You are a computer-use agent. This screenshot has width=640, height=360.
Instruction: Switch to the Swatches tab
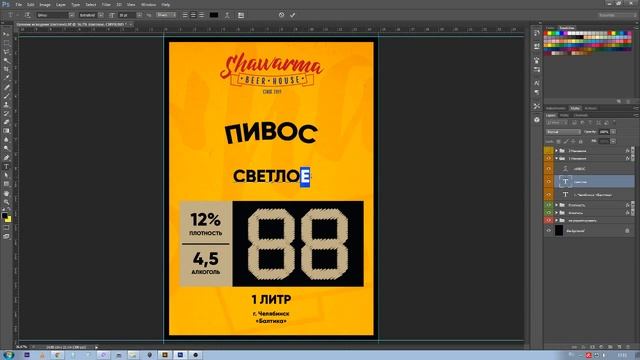(567, 28)
